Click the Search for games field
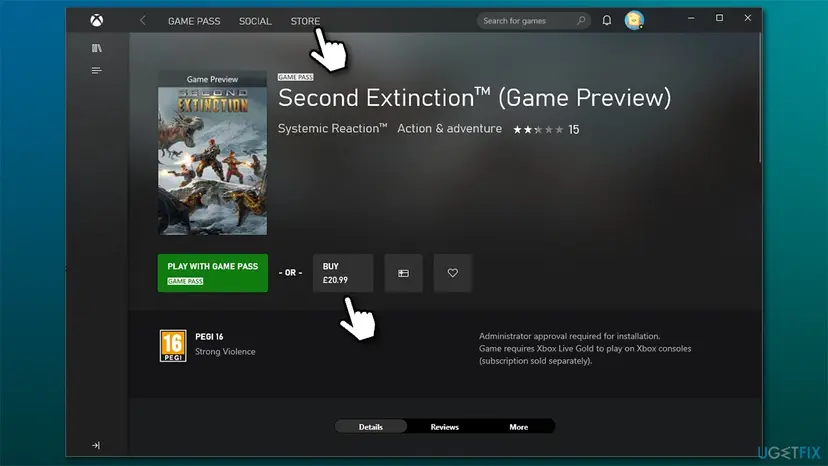Image resolution: width=828 pixels, height=466 pixels. 533,21
